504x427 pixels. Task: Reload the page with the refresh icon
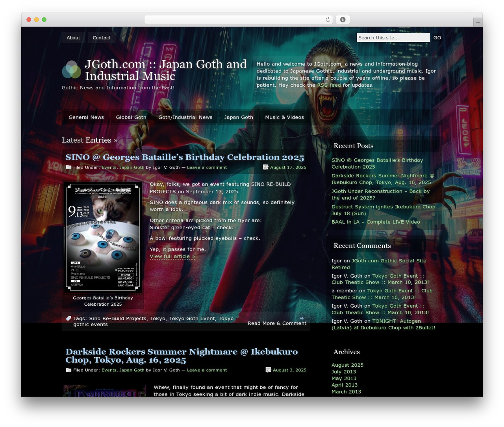point(328,20)
